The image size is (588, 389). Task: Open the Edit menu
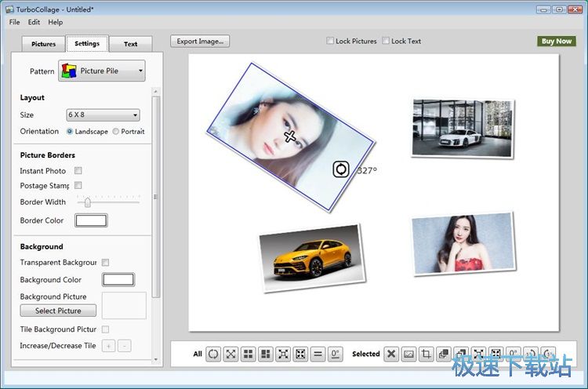pos(34,22)
